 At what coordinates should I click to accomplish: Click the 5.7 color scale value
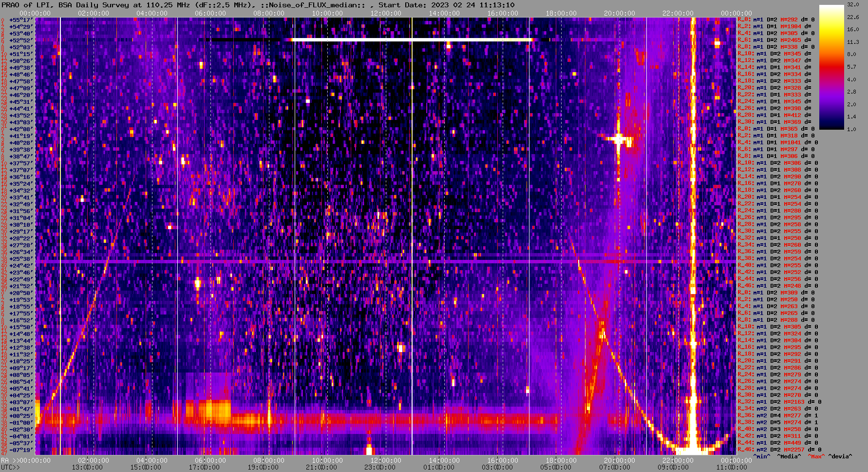click(851, 67)
